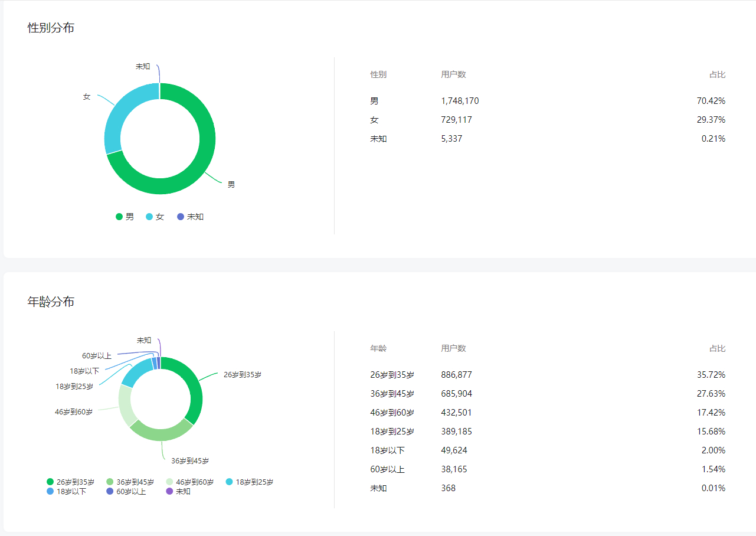Select the 17.42% percentage cell
Viewport: 756px width, 536px height.
pyautogui.click(x=711, y=413)
